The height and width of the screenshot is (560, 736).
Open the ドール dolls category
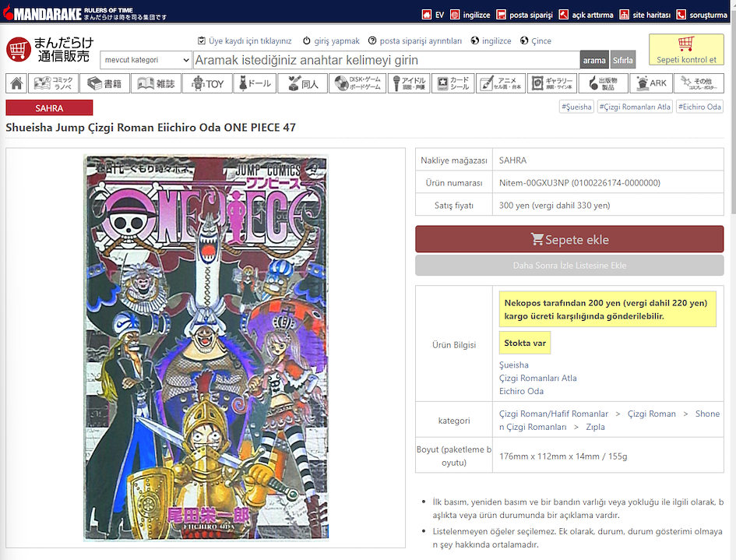coord(255,83)
